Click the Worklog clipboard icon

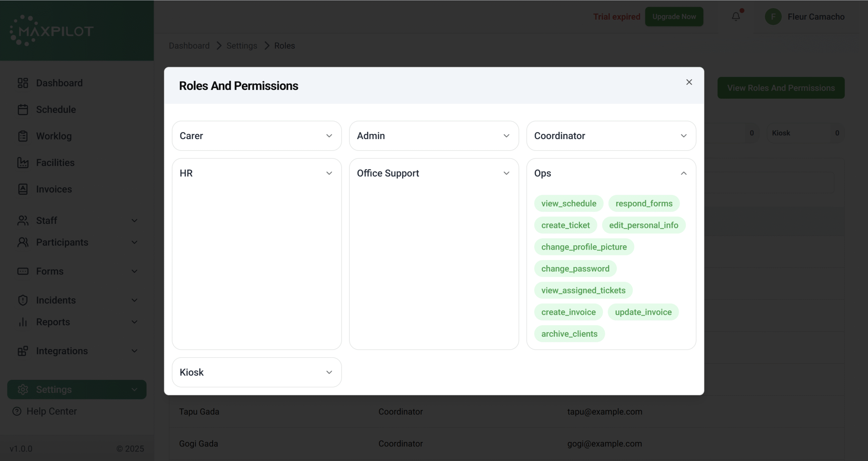point(23,136)
